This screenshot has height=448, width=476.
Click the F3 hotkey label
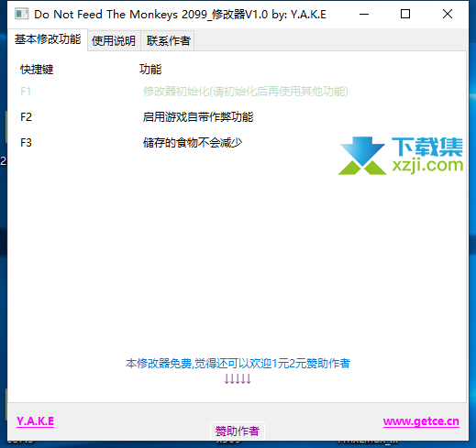tap(26, 142)
